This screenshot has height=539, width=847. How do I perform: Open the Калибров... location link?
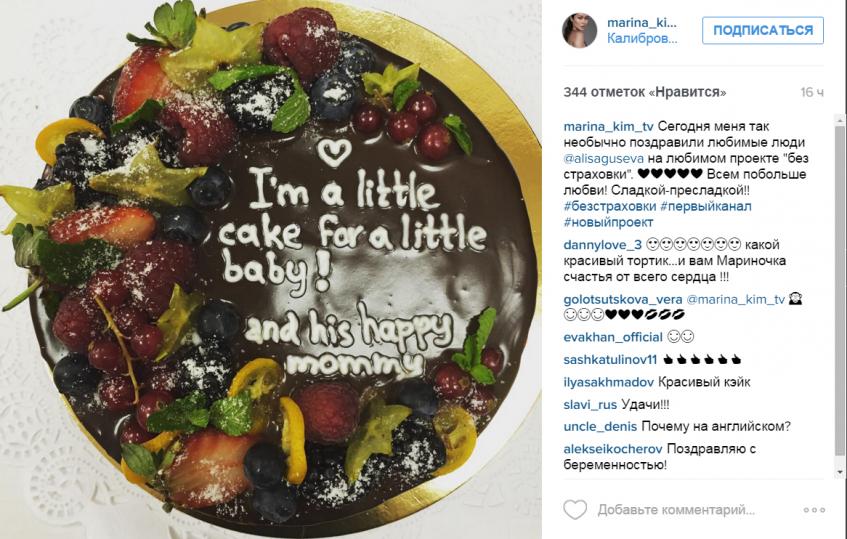point(641,39)
